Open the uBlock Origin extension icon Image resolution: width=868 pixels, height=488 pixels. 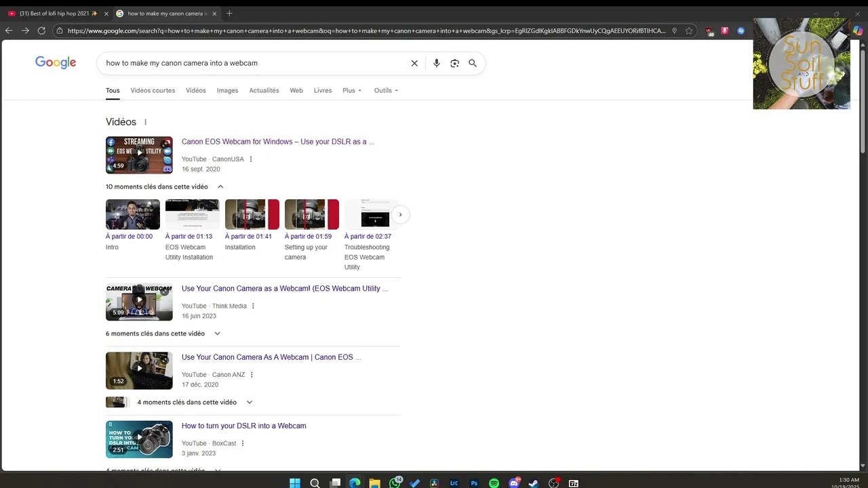click(x=709, y=30)
